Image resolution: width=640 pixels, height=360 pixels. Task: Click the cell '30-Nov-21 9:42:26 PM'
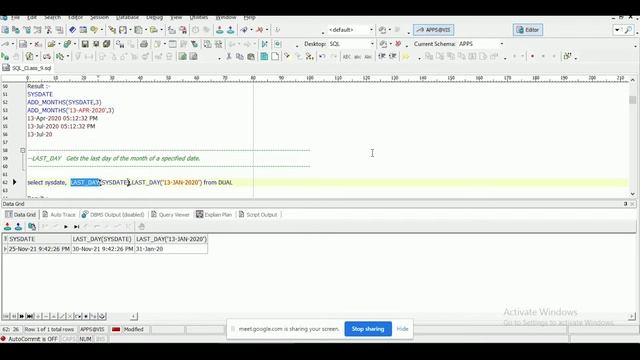pyautogui.click(x=102, y=249)
